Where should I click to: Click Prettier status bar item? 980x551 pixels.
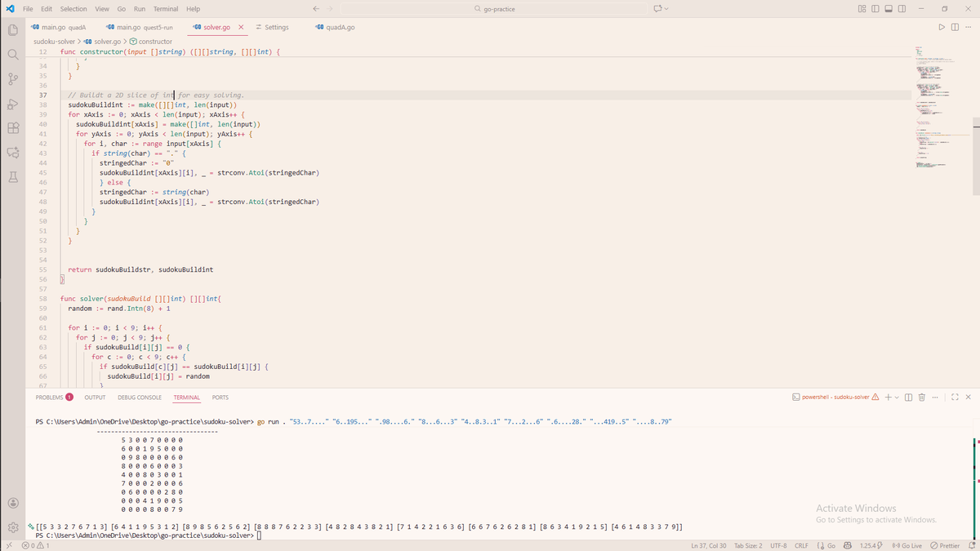tap(945, 545)
